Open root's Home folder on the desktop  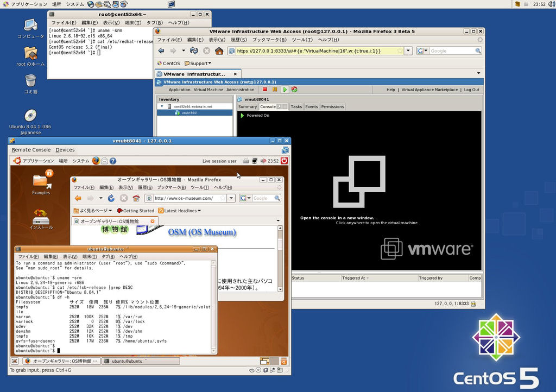pyautogui.click(x=30, y=56)
